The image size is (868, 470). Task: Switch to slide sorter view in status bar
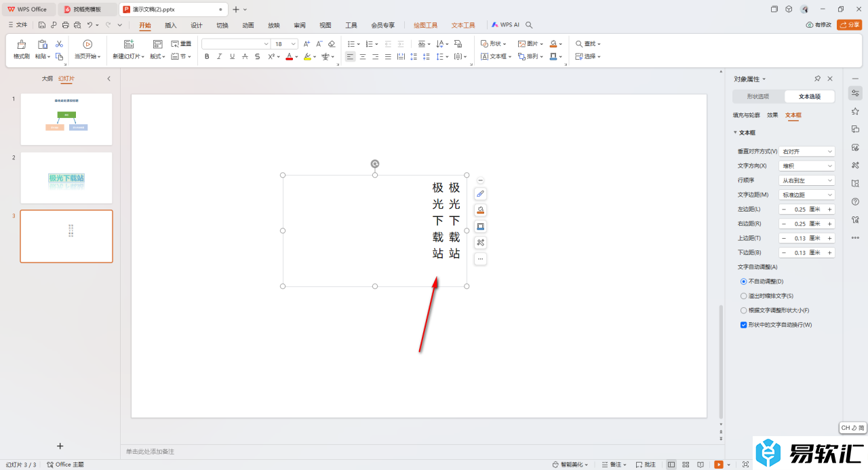pyautogui.click(x=686, y=465)
